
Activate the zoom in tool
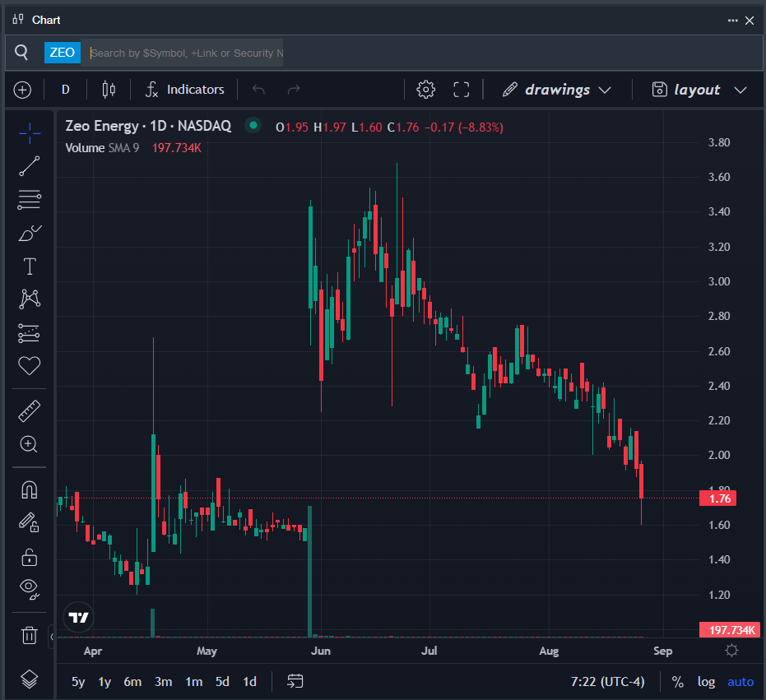click(x=29, y=444)
